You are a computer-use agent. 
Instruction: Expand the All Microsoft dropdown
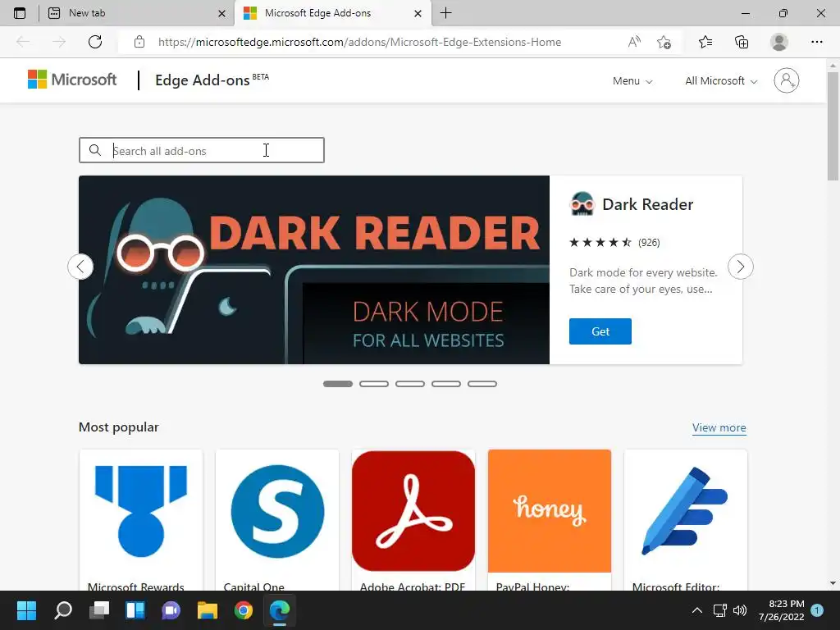point(721,81)
